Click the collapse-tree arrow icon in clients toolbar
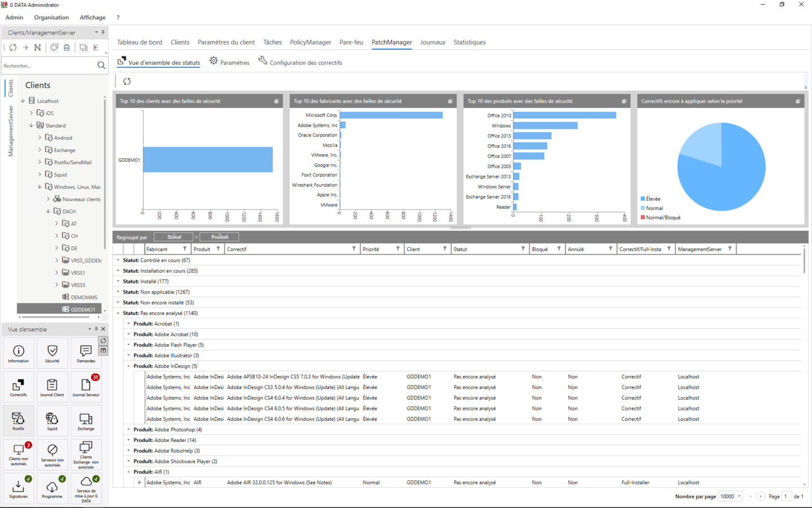This screenshot has height=508, width=812. coord(96,47)
